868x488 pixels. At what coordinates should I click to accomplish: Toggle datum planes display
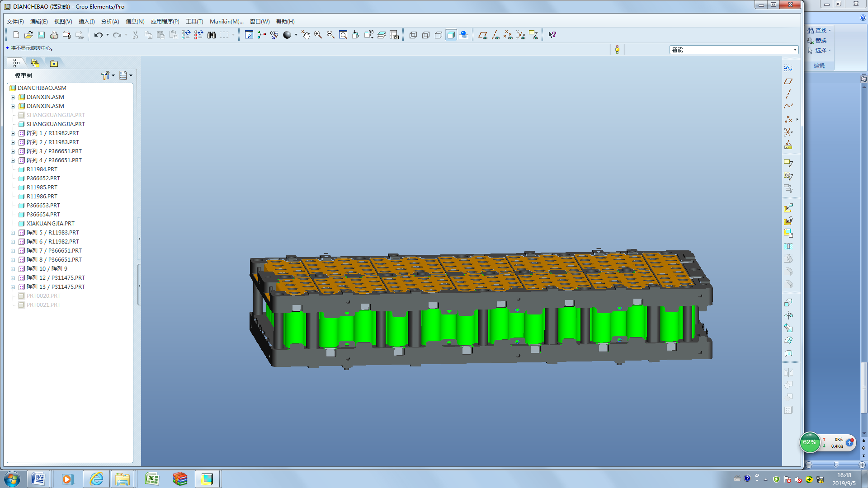482,35
